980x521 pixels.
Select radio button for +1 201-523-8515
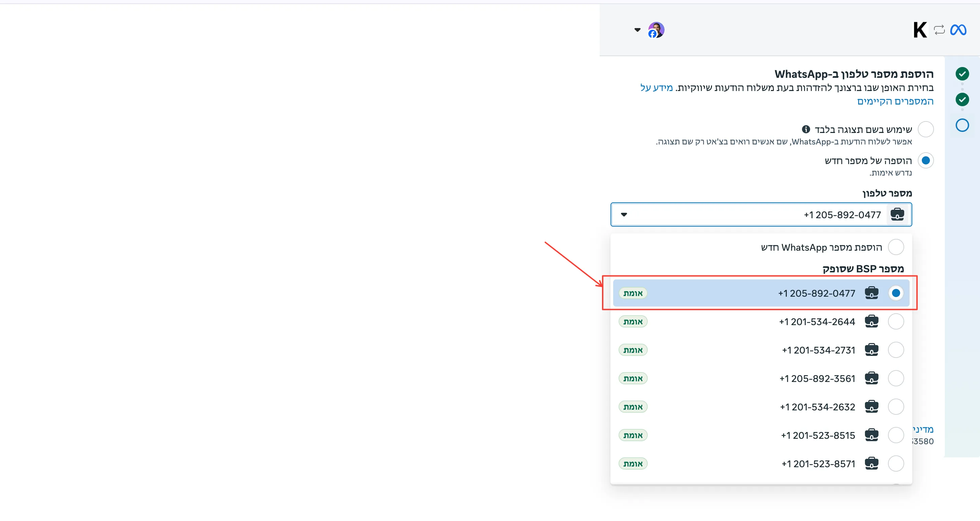(895, 435)
